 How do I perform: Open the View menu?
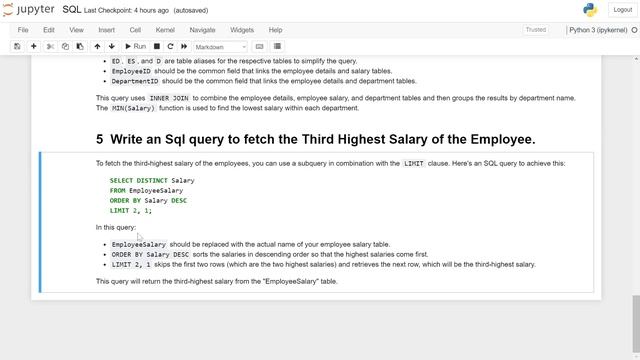click(76, 30)
